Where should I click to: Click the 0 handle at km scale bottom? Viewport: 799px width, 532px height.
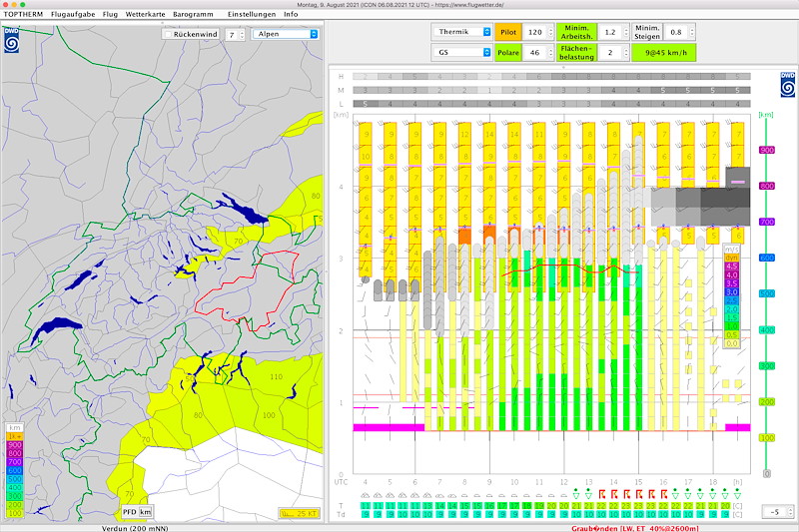pos(766,473)
